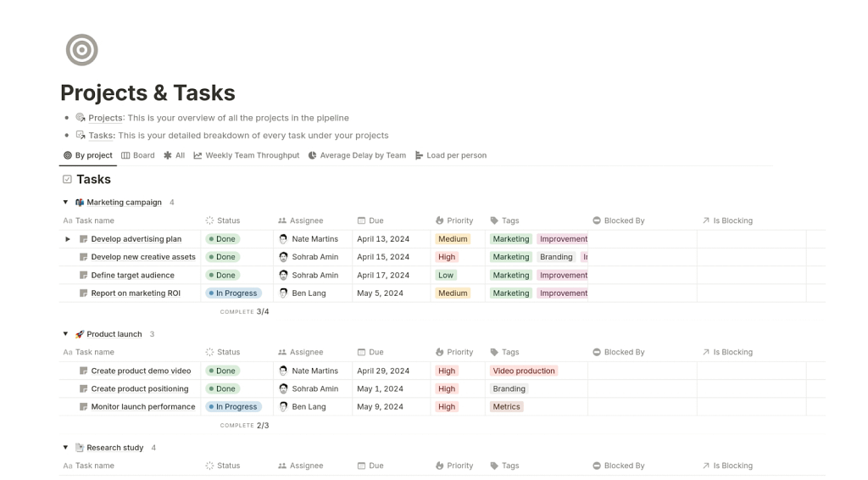Open Status dropdown for Report on marketing ROI
Viewport: 868px width, 480px height.
coord(233,293)
